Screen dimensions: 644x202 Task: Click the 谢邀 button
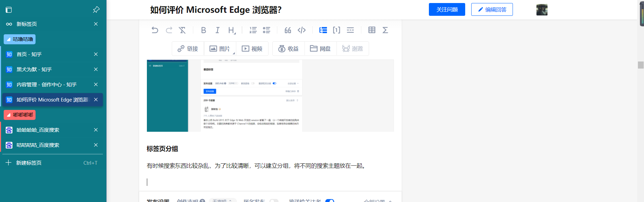click(x=353, y=49)
